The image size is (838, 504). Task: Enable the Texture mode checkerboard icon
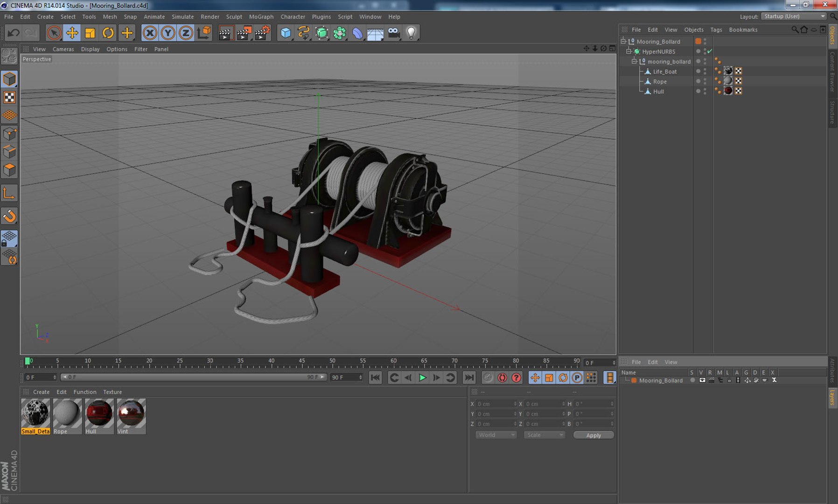[x=9, y=98]
